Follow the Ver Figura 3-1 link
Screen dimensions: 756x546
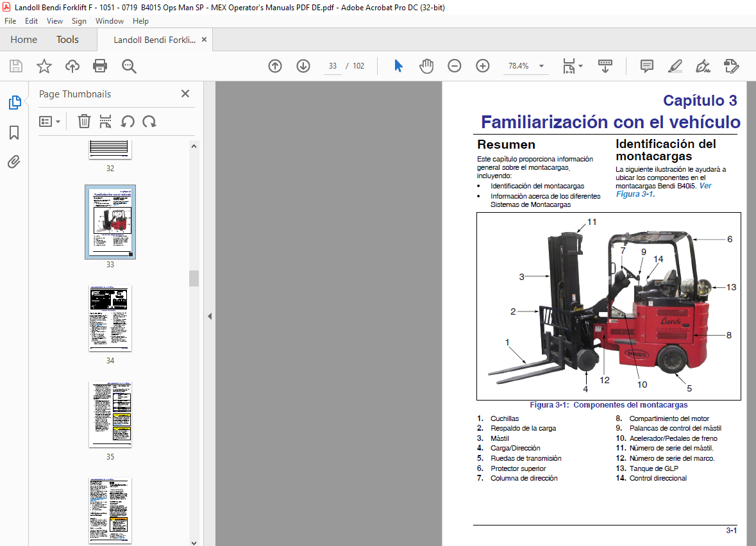(x=664, y=190)
